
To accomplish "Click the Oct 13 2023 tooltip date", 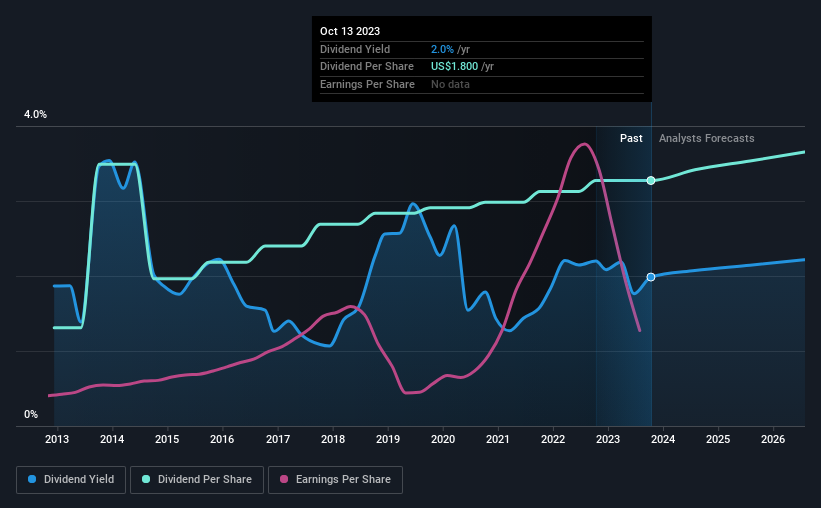I will click(x=350, y=31).
